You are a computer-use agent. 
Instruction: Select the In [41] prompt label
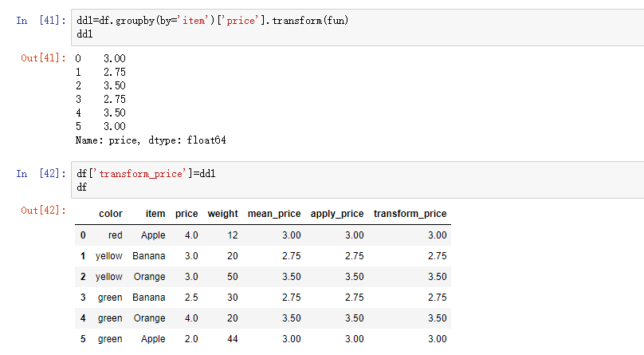(x=41, y=21)
